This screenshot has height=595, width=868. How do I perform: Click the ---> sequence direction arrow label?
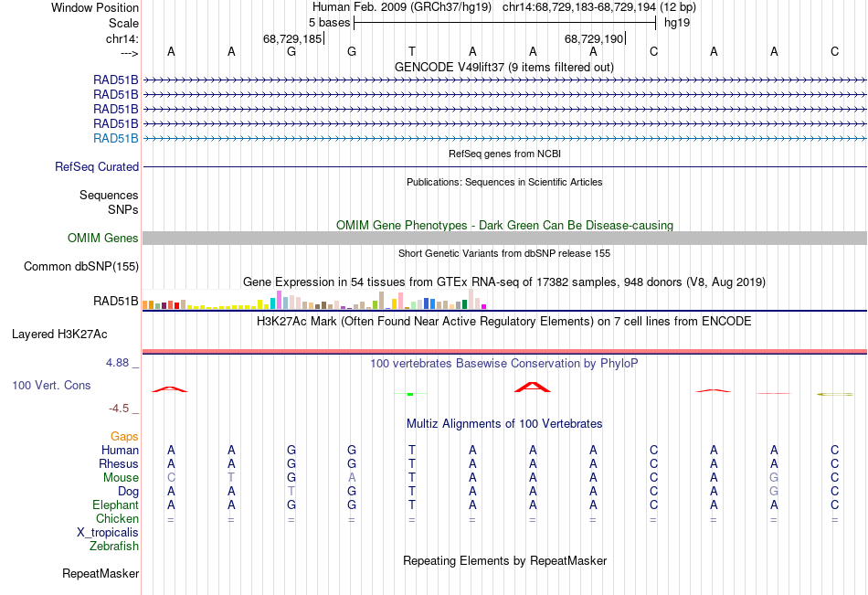[129, 53]
